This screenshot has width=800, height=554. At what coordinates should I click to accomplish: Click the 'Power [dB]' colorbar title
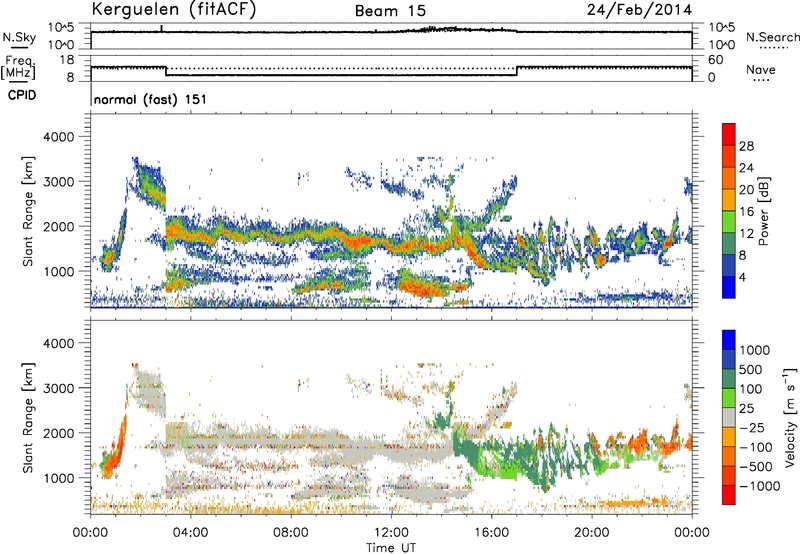click(x=763, y=211)
